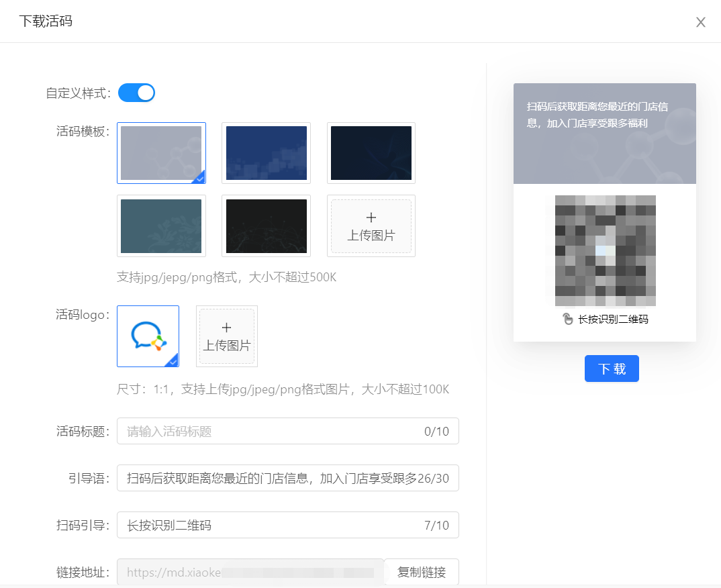Click the 尺寸：1:1 logo hint text
Image resolution: width=721 pixels, height=588 pixels.
tap(283, 389)
